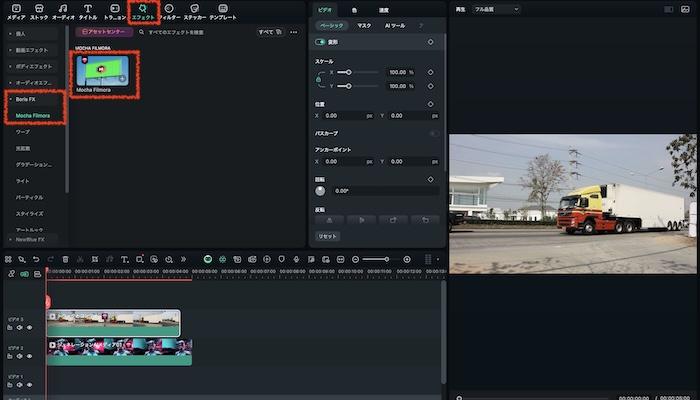Screen dimensions: 700x400
Task: Open the フル品質 playback quality dropdown
Action: [497, 9]
